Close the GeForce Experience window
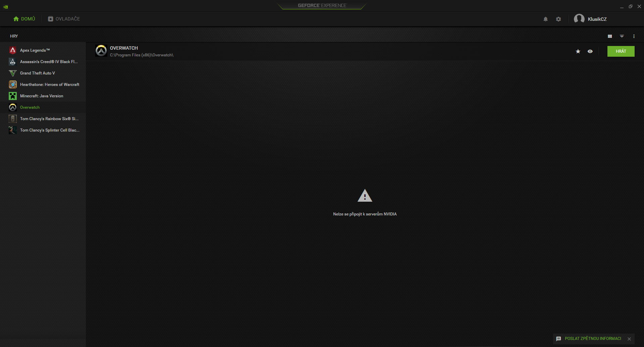This screenshot has height=347, width=644. (x=639, y=6)
